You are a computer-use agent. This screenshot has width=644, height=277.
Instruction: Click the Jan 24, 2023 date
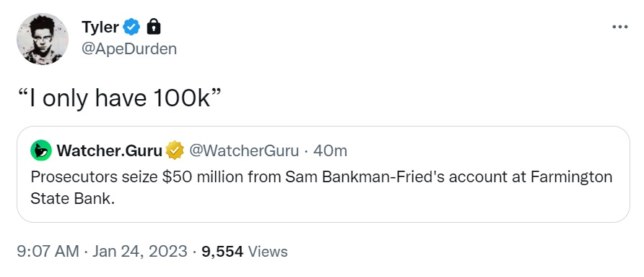(x=139, y=251)
